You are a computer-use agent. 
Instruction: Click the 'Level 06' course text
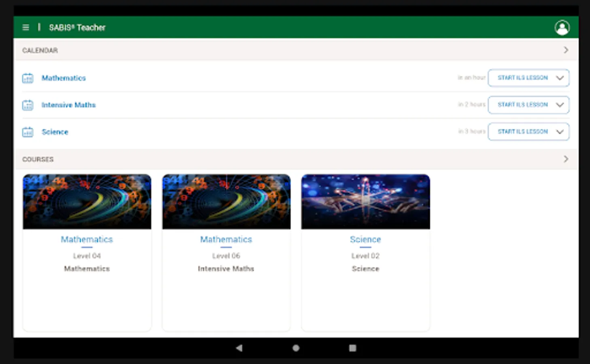pos(226,256)
